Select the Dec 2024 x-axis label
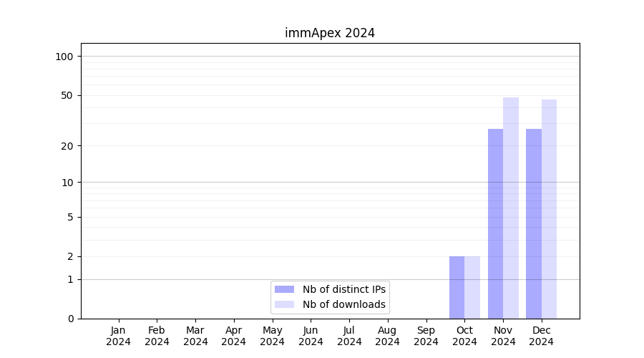The height and width of the screenshot is (358, 644). 542,336
